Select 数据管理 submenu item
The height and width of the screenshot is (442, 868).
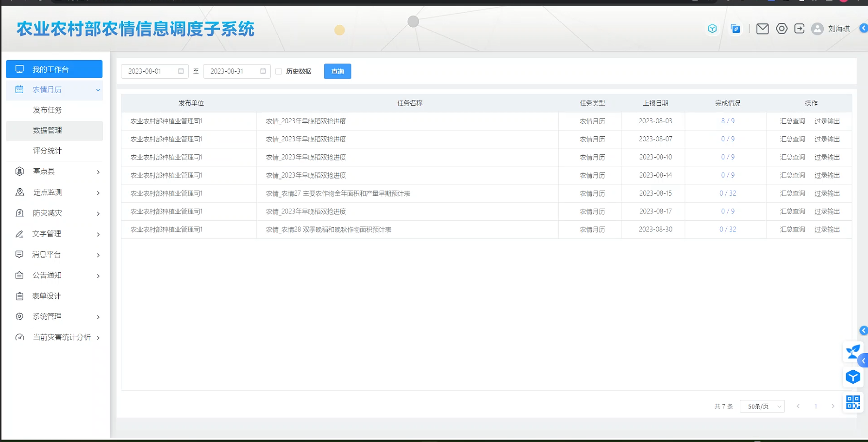[54, 131]
